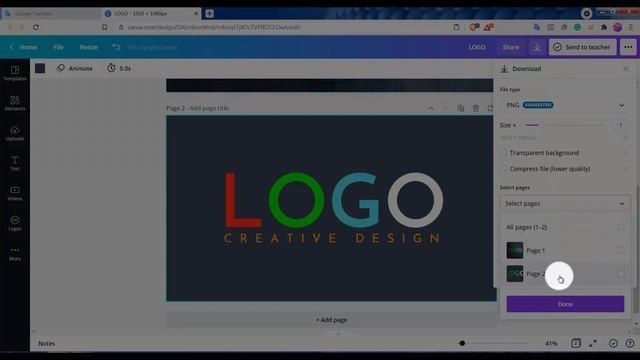Screen dimensions: 640x360
Task: Click + Add page below canvas
Action: 331,320
